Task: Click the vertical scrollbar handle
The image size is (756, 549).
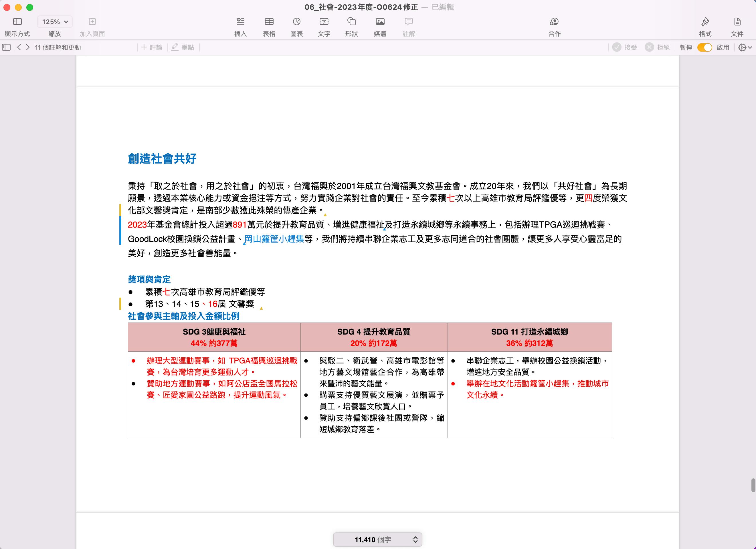Action: pos(753,485)
